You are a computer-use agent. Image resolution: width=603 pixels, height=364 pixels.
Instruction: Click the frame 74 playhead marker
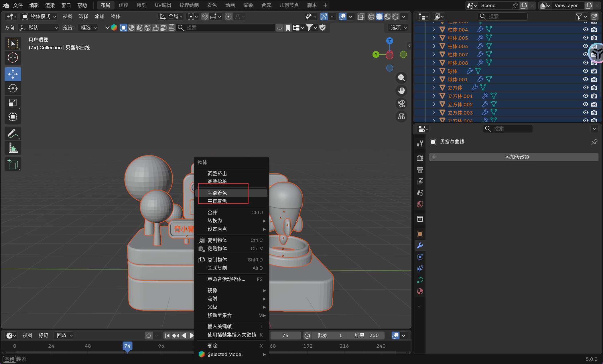pyautogui.click(x=127, y=346)
